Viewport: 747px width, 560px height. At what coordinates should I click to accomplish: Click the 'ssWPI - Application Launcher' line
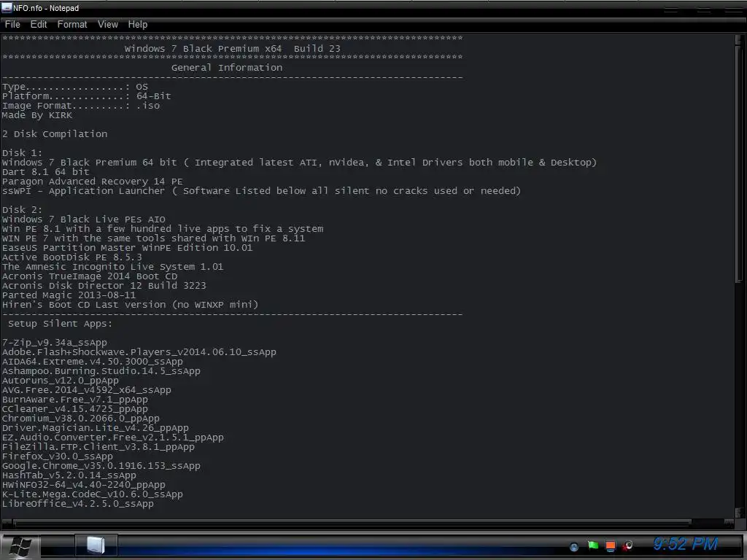[261, 191]
